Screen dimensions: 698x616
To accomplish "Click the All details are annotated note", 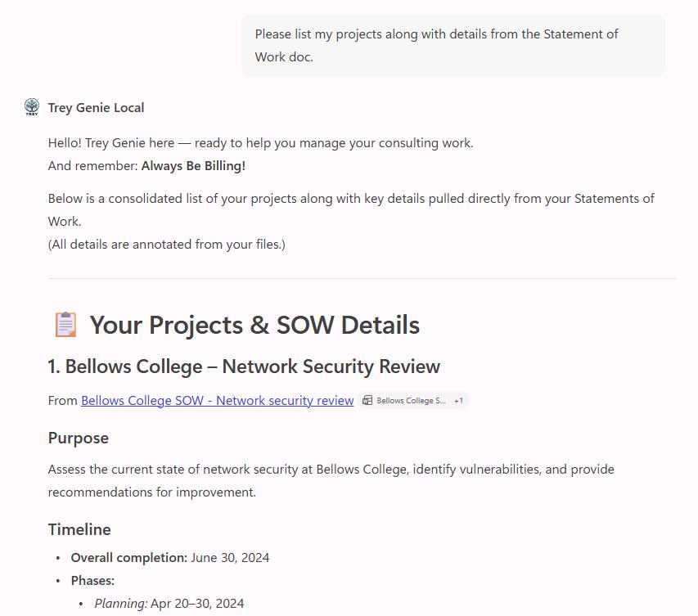I will [x=166, y=245].
